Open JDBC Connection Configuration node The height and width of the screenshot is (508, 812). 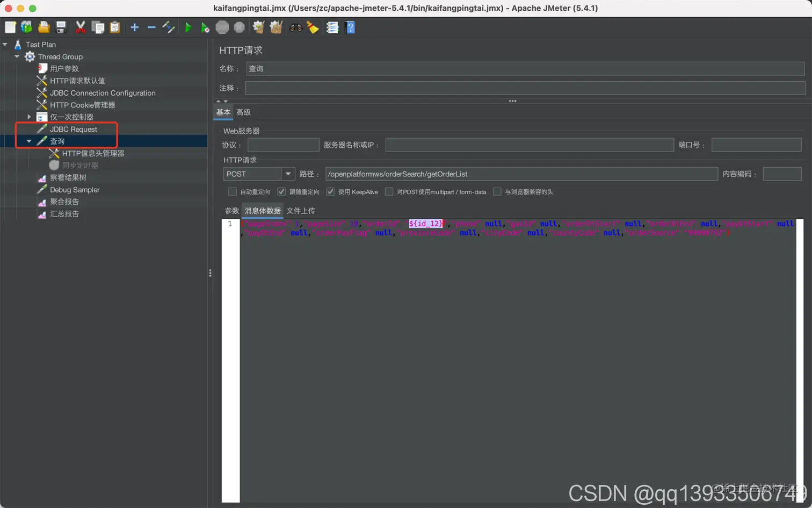tap(103, 93)
